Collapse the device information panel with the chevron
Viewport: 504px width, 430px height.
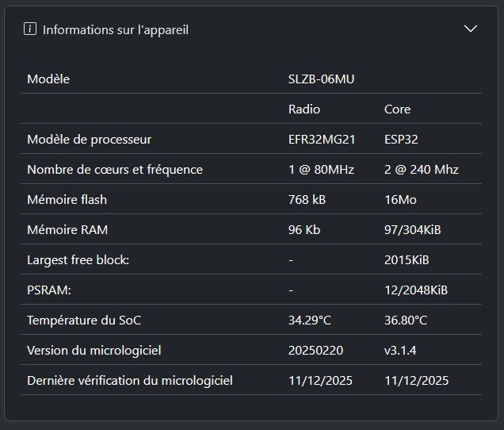(471, 29)
